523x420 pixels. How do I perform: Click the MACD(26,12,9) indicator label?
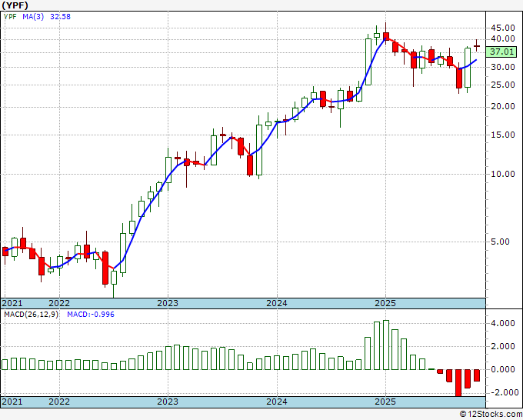(31, 315)
